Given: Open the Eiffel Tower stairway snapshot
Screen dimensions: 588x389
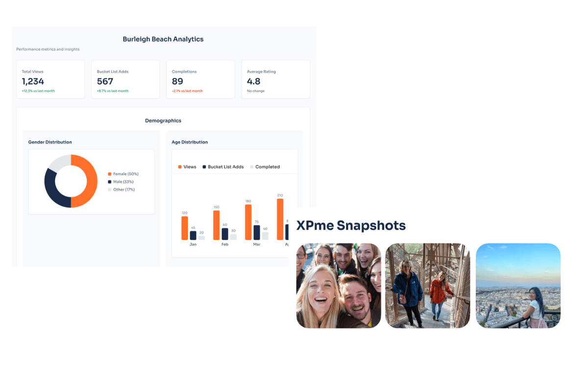Looking at the screenshot, I should coord(427,285).
